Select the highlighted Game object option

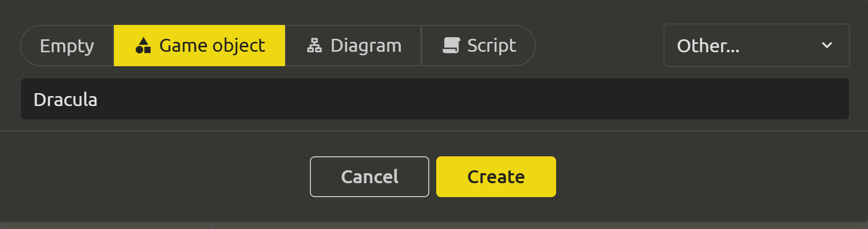pos(199,45)
